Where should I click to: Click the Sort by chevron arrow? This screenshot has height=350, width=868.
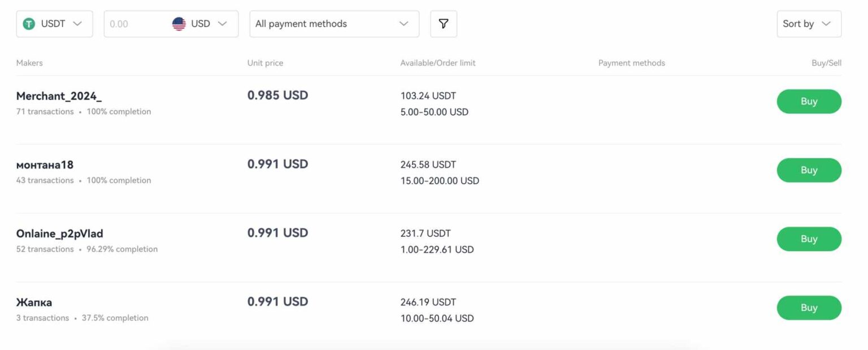click(826, 24)
